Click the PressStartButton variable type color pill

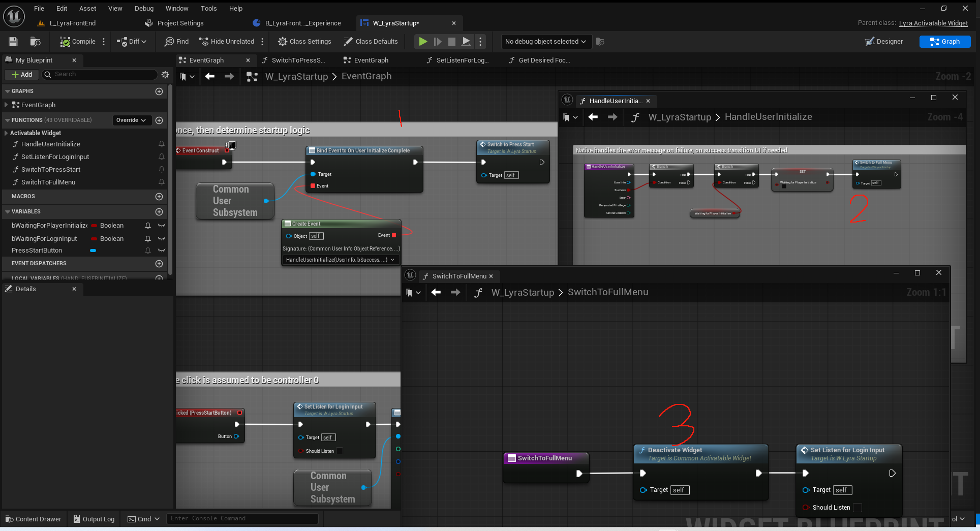93,251
